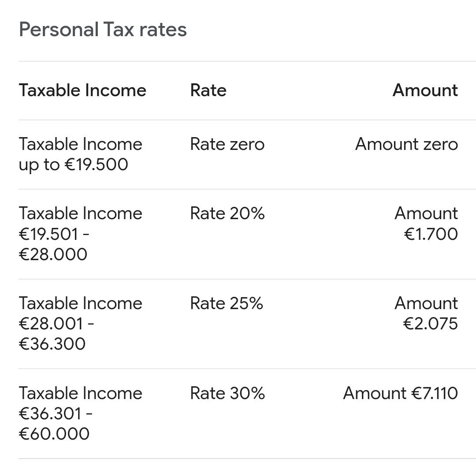Click the Rate 20% cell
The height and width of the screenshot is (463, 476).
(227, 213)
